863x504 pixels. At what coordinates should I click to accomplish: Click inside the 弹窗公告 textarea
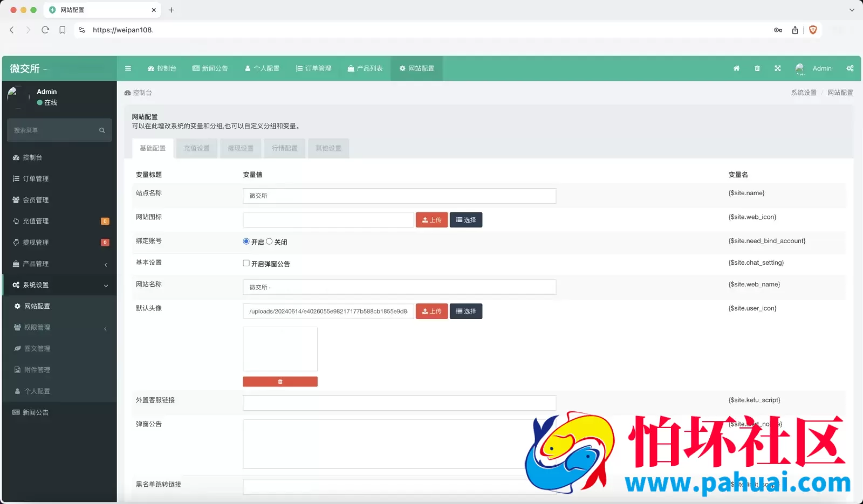click(399, 444)
